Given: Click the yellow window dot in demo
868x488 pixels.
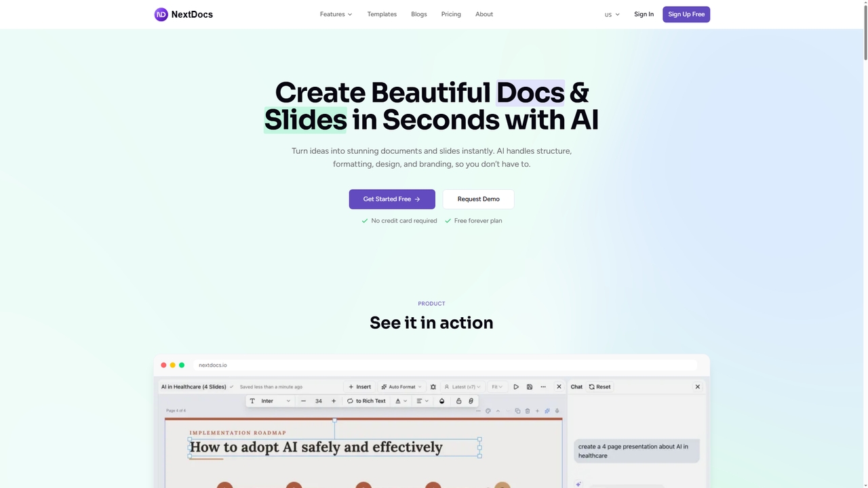Looking at the screenshot, I should tap(173, 365).
